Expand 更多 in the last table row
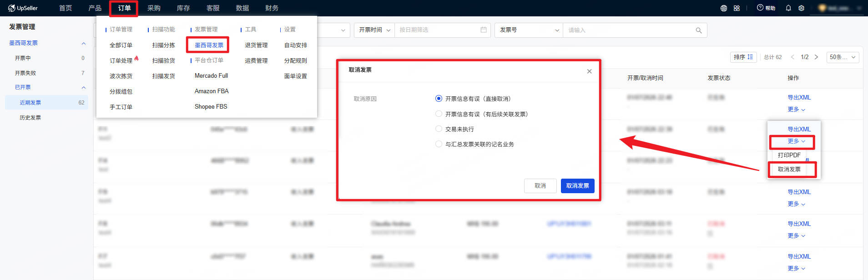Image resolution: width=868 pixels, height=280 pixels. click(796, 268)
